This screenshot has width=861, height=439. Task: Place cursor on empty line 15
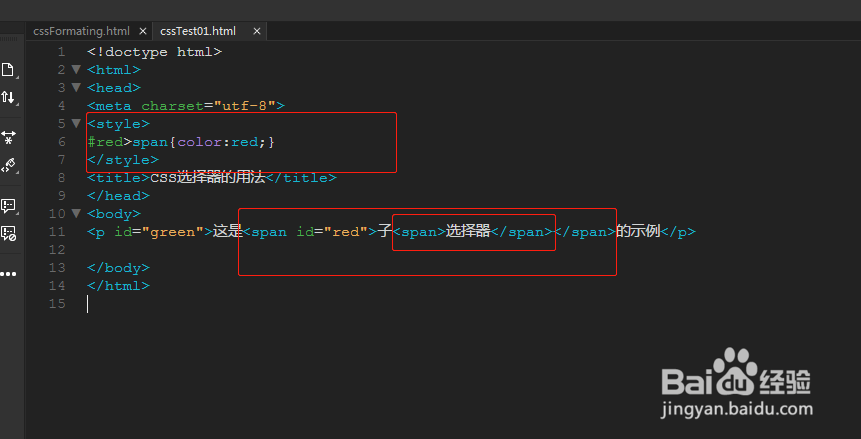[88, 304]
